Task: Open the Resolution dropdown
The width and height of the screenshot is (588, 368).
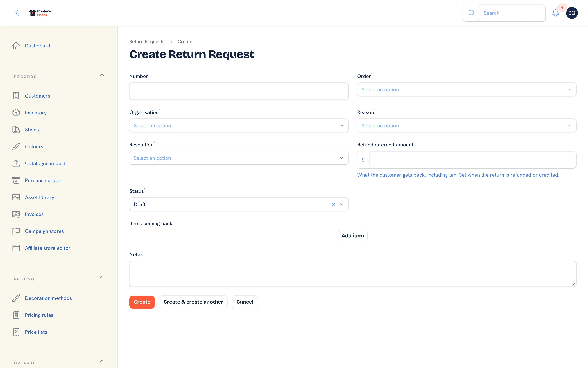Action: pyautogui.click(x=239, y=158)
